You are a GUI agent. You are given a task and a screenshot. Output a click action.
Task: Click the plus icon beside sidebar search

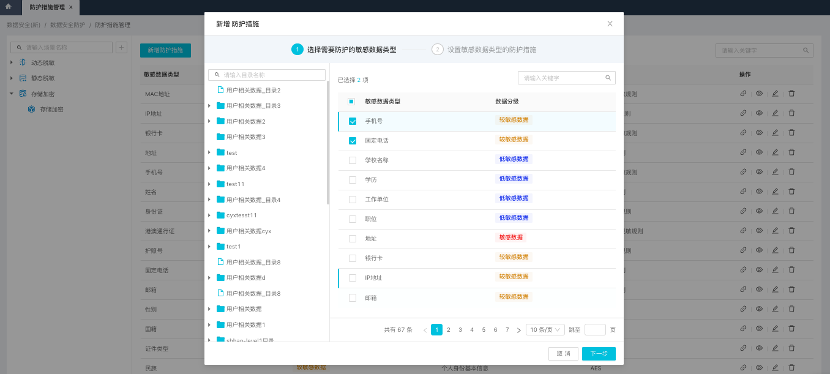coord(121,47)
